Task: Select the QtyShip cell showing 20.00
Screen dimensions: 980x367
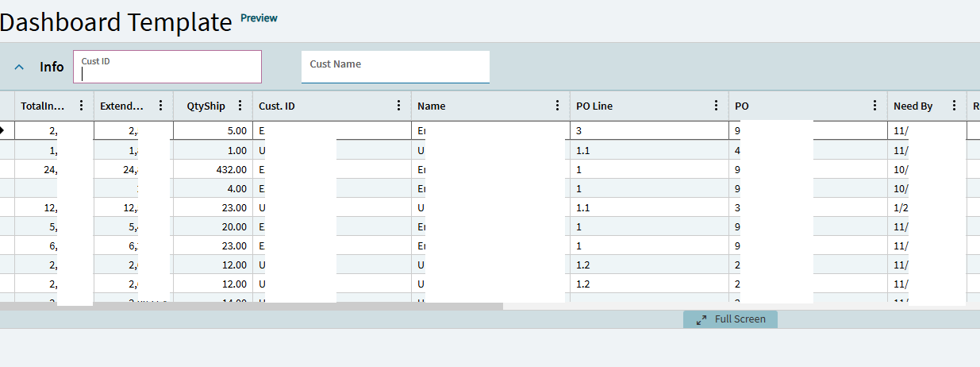Action: point(213,226)
